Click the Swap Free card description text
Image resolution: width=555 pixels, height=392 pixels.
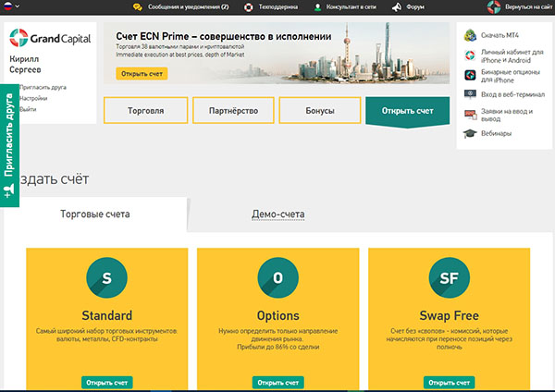click(450, 338)
